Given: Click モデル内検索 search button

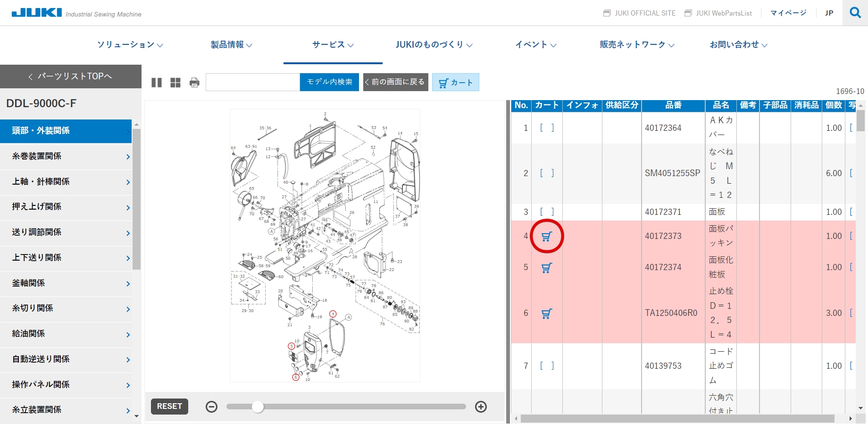Looking at the screenshot, I should coord(329,82).
